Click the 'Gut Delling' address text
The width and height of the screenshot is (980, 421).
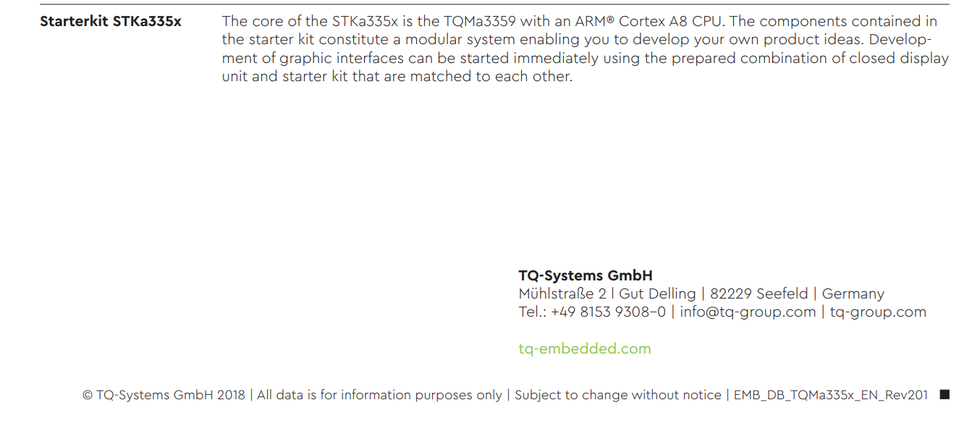pos(657,294)
